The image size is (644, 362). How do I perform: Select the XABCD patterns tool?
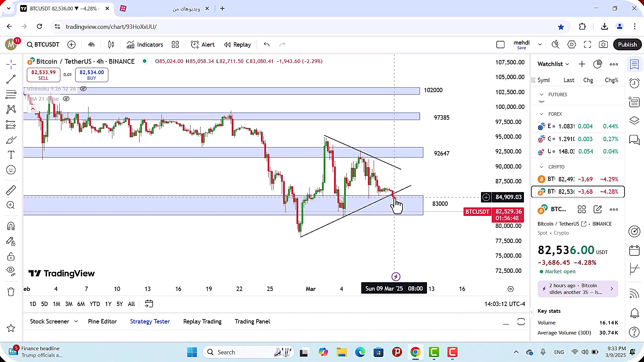(11, 109)
